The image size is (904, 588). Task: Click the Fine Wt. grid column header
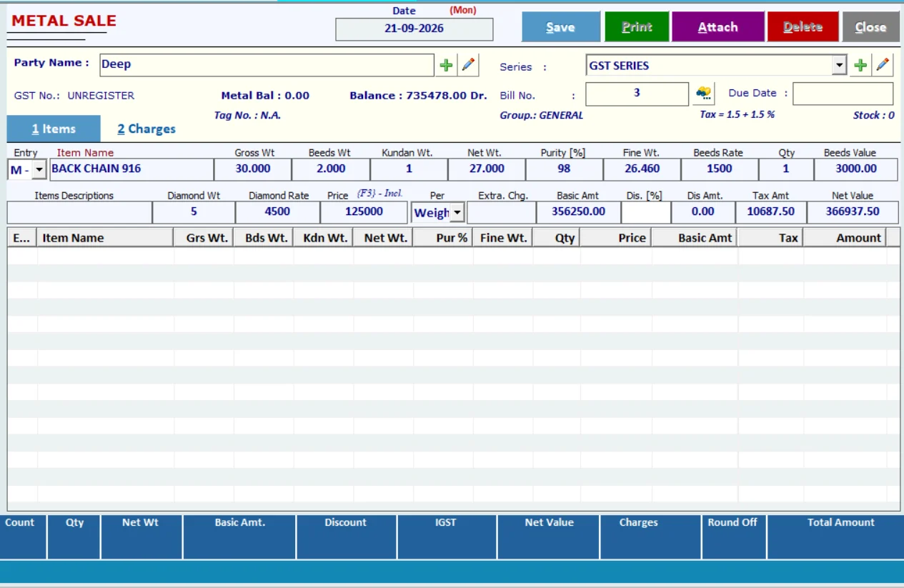502,238
